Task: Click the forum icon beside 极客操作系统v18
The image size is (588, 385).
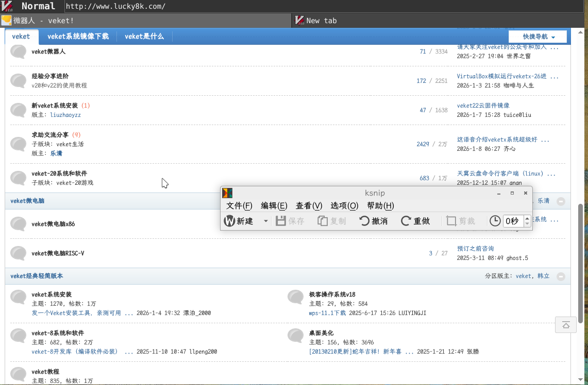Action: pos(295,297)
